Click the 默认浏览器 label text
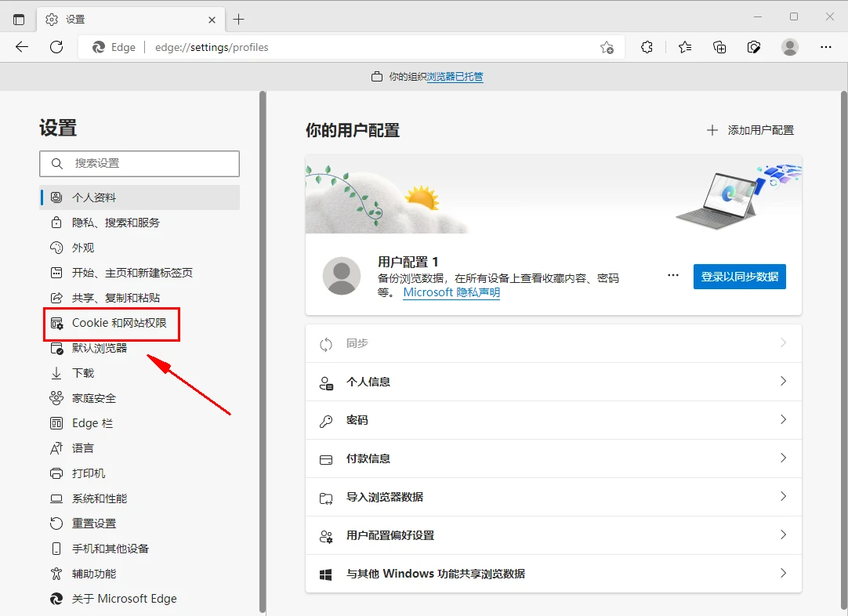The width and height of the screenshot is (848, 616). [100, 348]
